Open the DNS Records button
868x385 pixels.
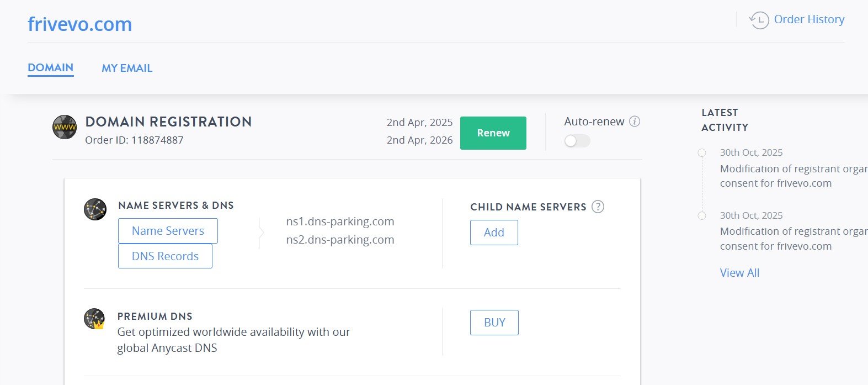pos(165,256)
